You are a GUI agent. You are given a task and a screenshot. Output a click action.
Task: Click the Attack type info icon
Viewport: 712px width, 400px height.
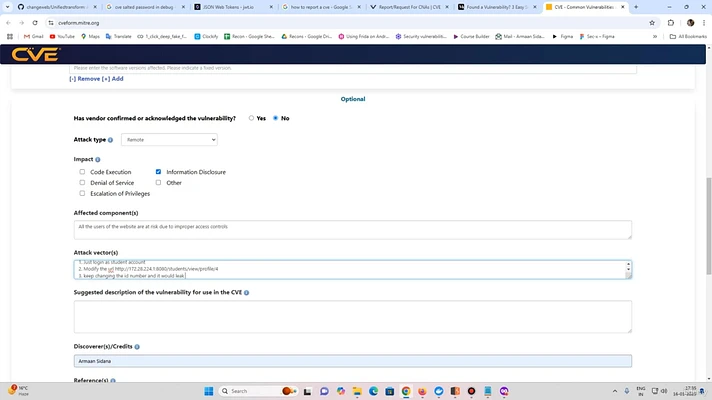110,140
